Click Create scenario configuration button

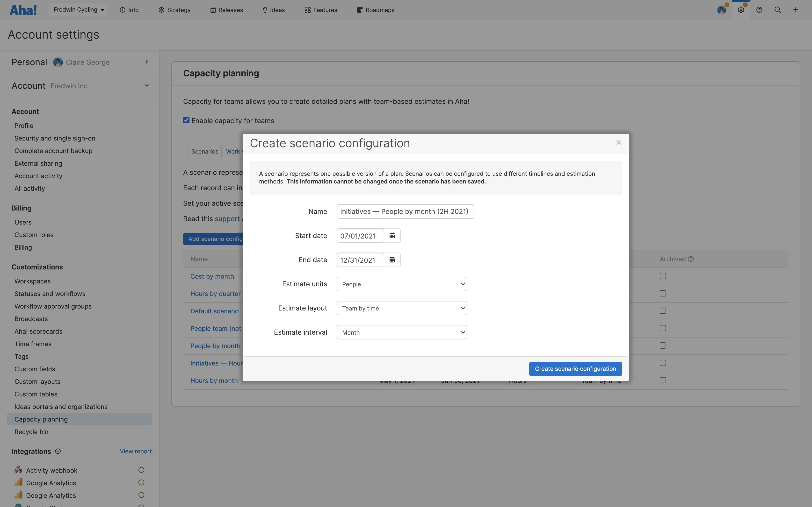575,369
